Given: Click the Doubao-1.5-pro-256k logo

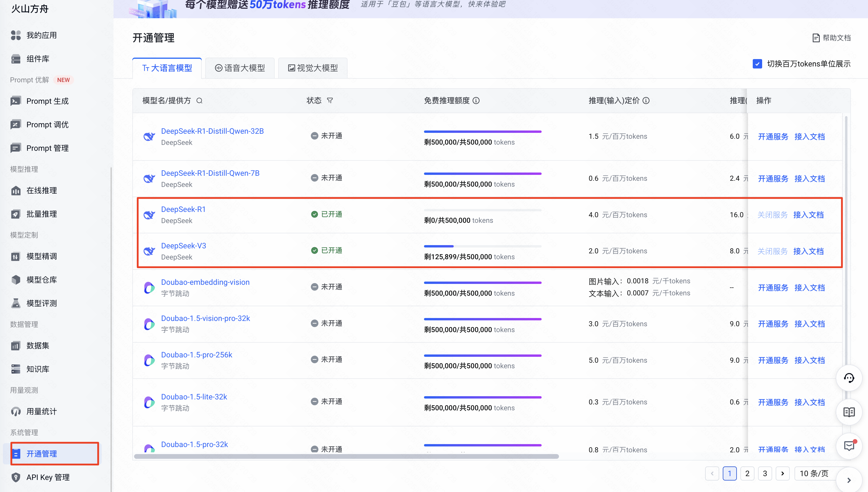Looking at the screenshot, I should (x=149, y=360).
